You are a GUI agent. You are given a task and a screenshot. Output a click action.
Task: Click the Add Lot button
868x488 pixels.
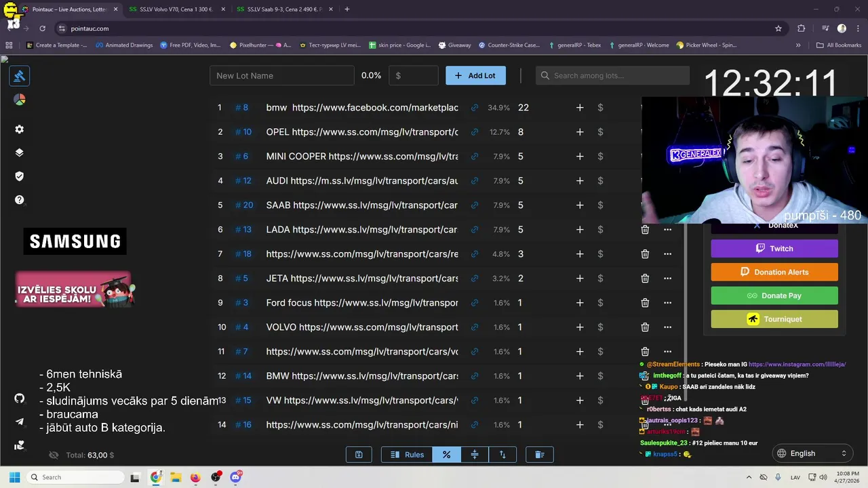pos(475,75)
